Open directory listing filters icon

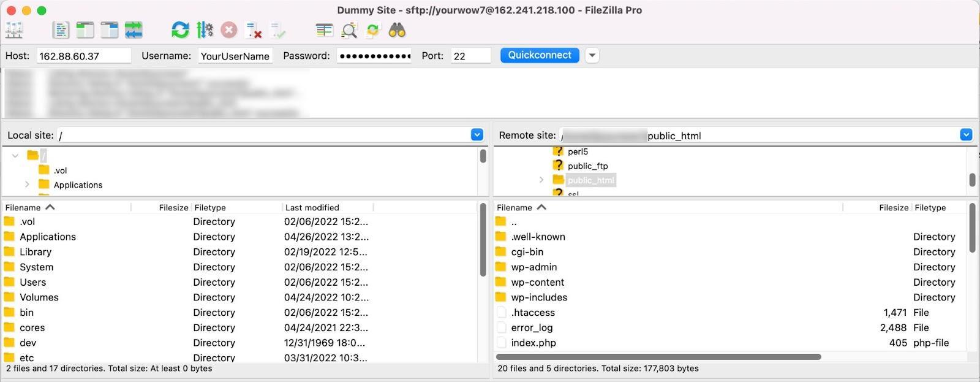point(325,30)
